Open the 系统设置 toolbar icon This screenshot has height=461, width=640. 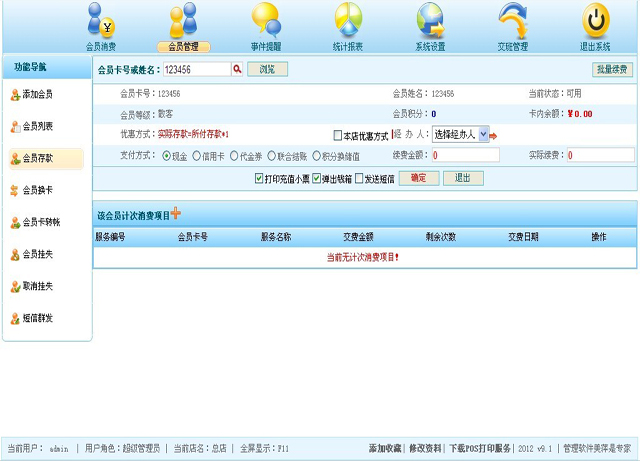[430, 20]
